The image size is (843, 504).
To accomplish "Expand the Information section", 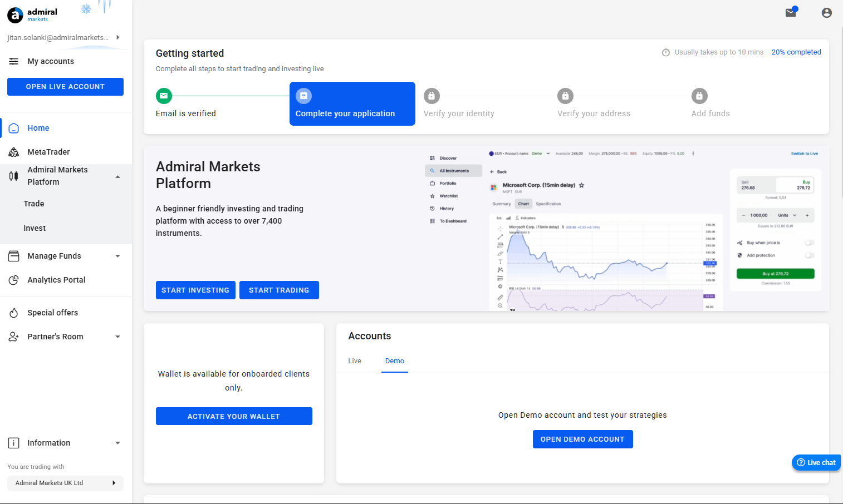I will [x=117, y=443].
